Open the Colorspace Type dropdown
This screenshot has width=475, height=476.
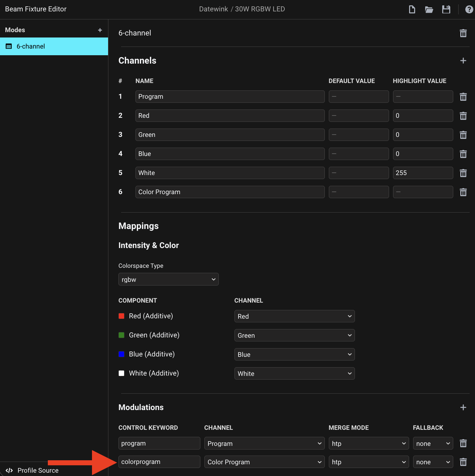(168, 280)
